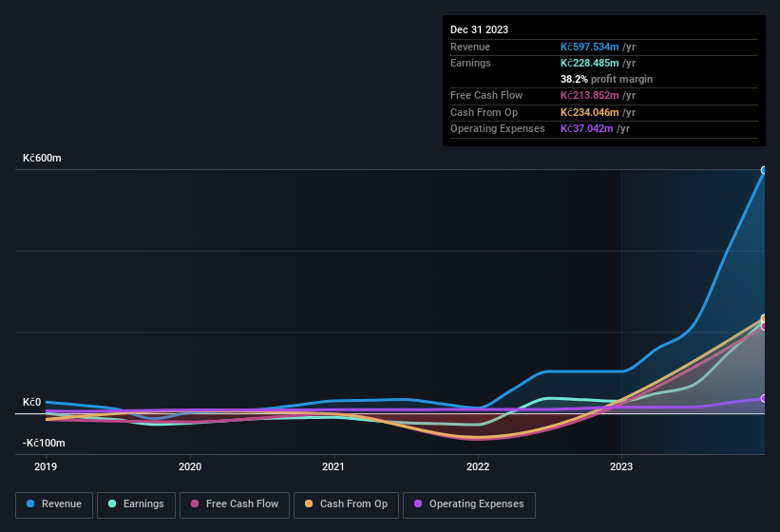Toggle the Earnings legend button
780x532 pixels.
[136, 504]
